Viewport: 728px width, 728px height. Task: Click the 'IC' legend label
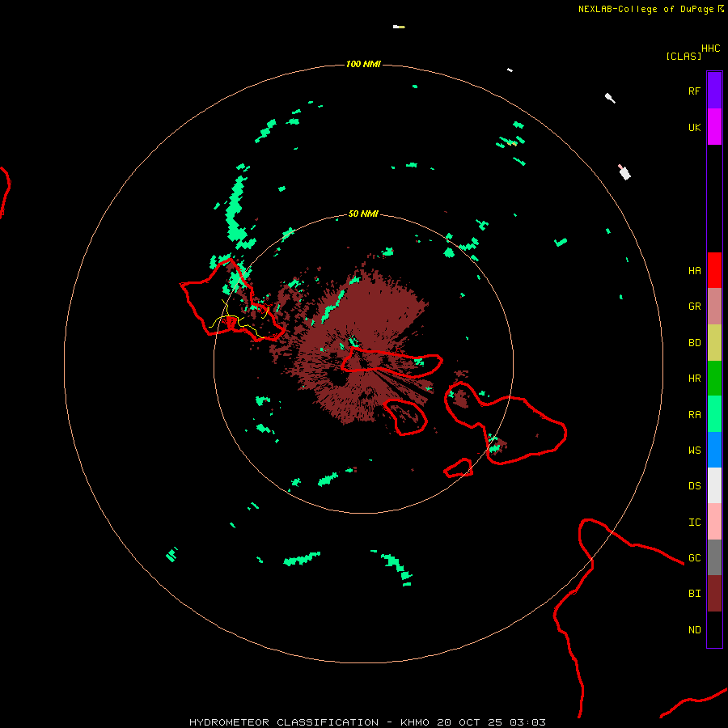tap(695, 523)
